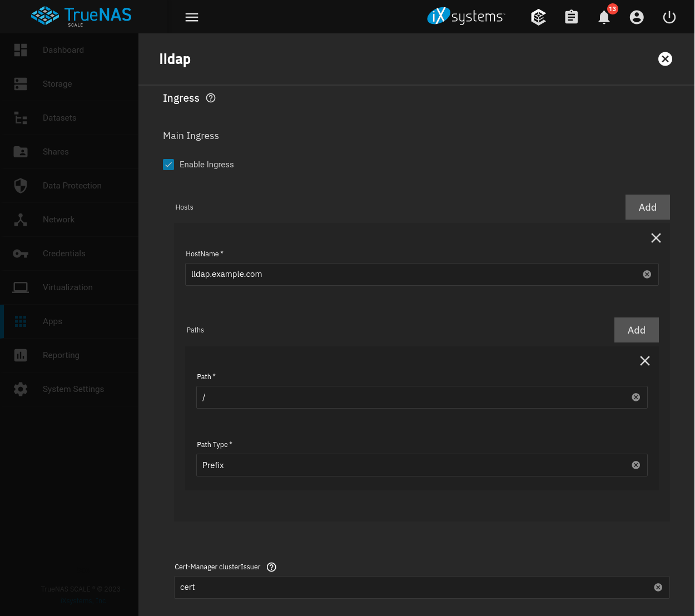
Task: Click into the Path input field
Action: pyautogui.click(x=411, y=398)
